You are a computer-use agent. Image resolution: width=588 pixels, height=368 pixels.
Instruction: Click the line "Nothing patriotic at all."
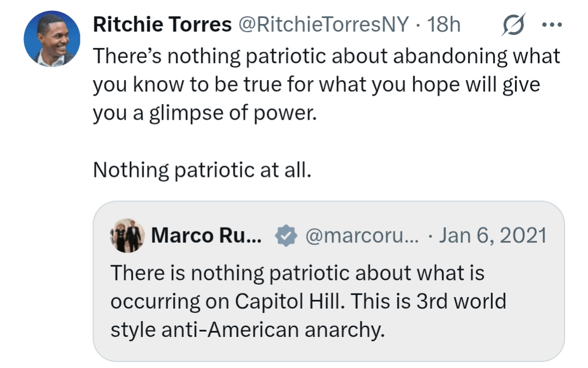point(202,170)
